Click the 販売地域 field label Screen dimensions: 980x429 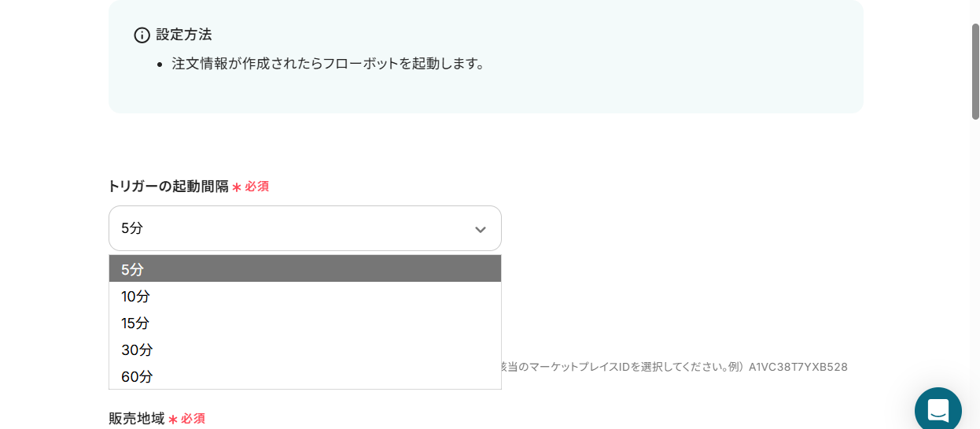point(137,419)
